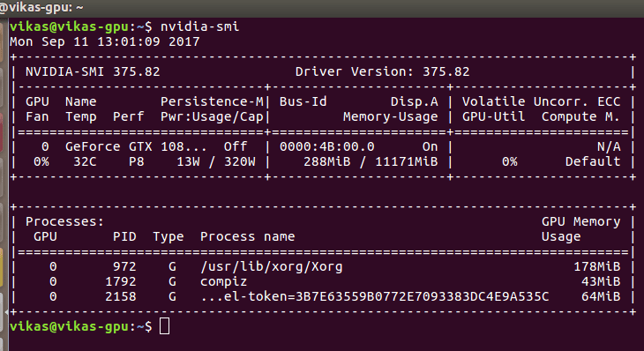
Task: Click the Persistence-M column header
Action: (213, 101)
